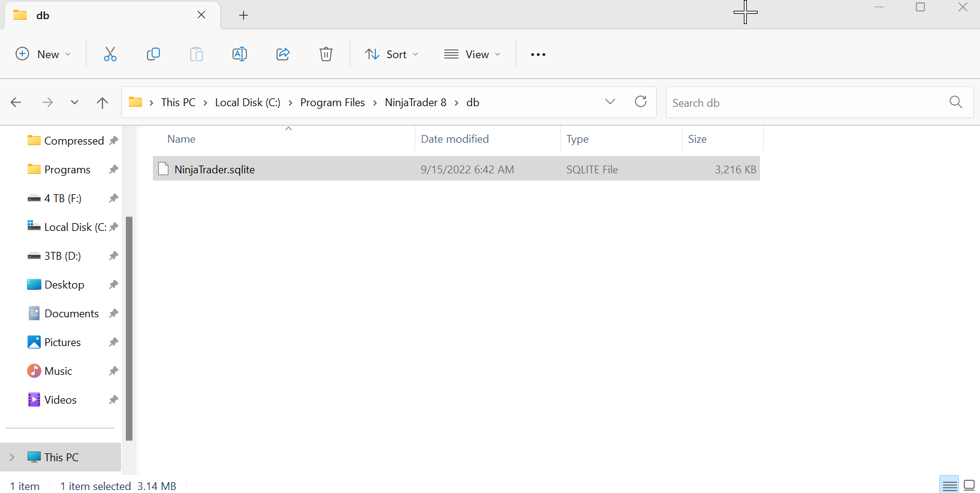Click the NinjaTrader.sqlite file icon
The width and height of the screenshot is (980, 493).
[163, 169]
